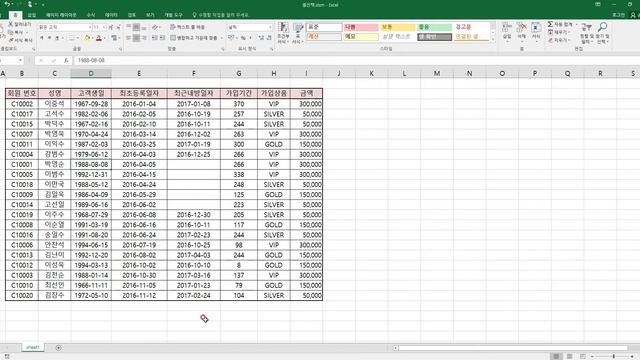Viewport: 640px width, 360px height.
Task: Select the cell with date 2017-04-03
Action: tap(193, 255)
